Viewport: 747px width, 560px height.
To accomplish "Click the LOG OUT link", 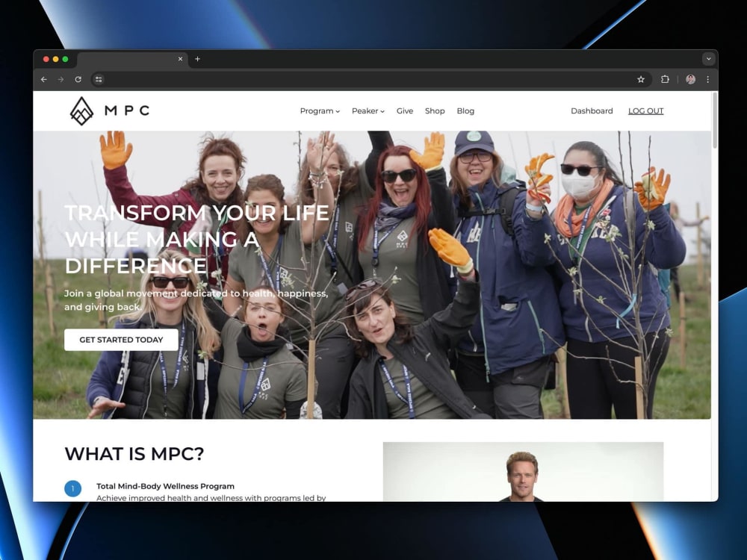I will tap(645, 111).
